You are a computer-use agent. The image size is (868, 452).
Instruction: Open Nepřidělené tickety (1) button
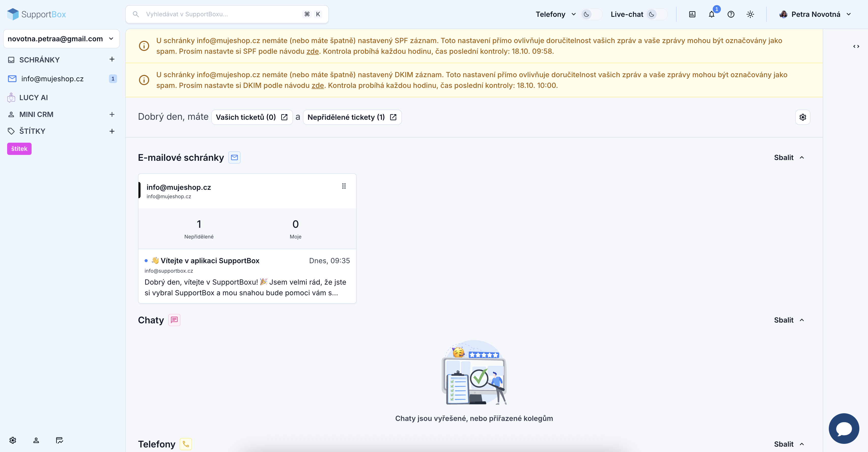[352, 117]
